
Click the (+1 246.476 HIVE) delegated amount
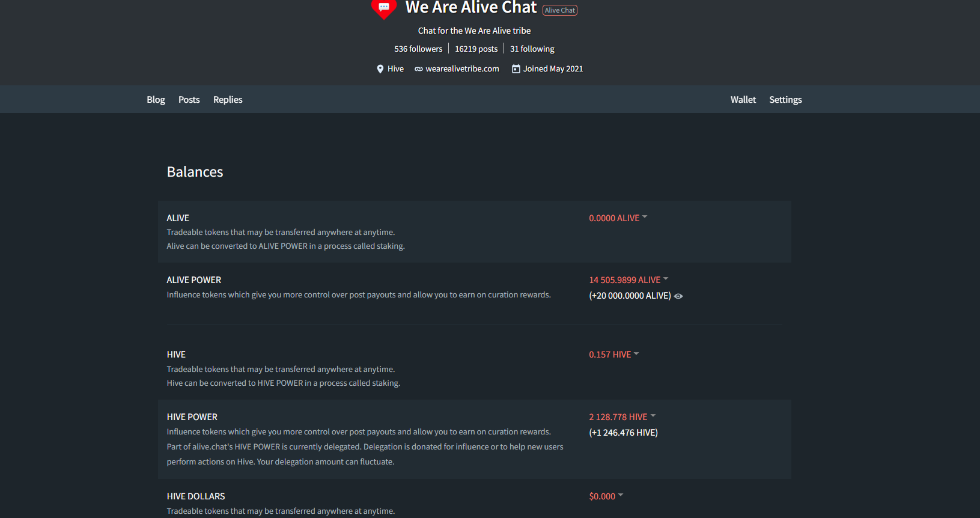tap(623, 433)
